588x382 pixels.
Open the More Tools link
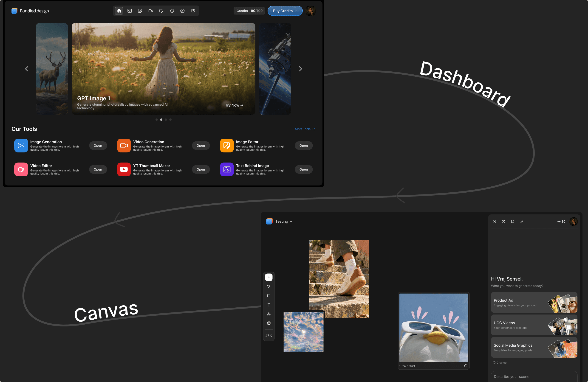coord(305,129)
